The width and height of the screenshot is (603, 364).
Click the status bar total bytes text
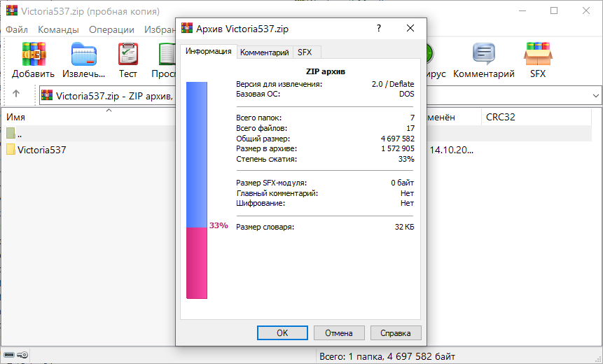[387, 356]
